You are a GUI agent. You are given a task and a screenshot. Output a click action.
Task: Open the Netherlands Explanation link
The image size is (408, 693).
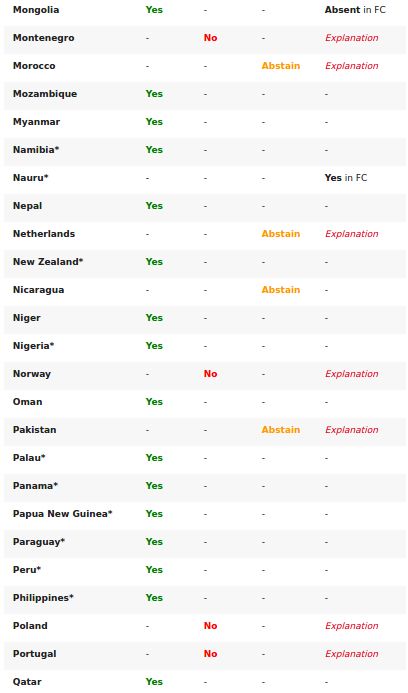(x=351, y=234)
